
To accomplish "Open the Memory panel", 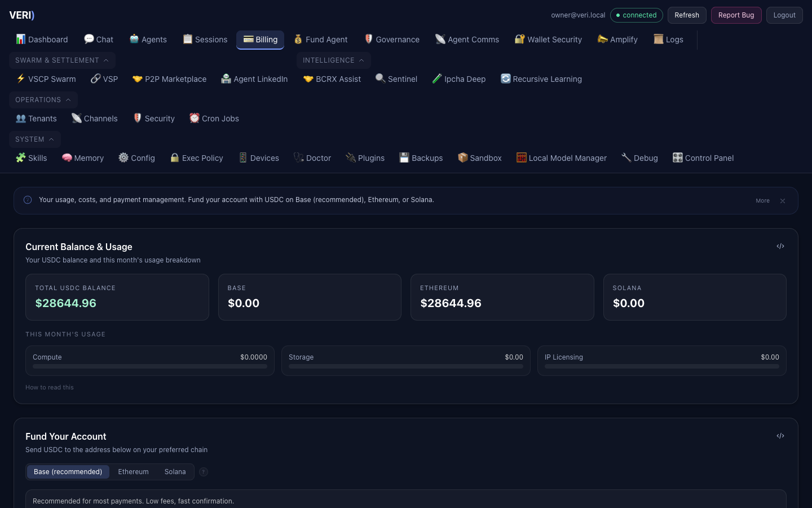I will pyautogui.click(x=82, y=158).
